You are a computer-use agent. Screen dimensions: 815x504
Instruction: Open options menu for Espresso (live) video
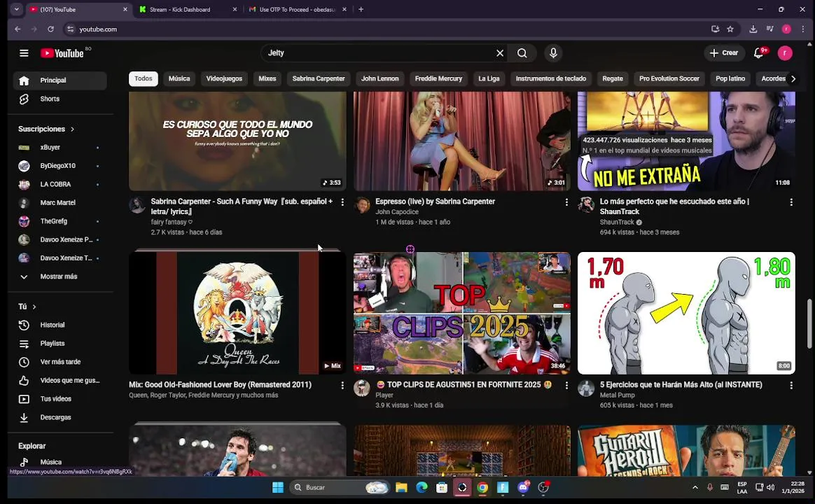pyautogui.click(x=566, y=202)
